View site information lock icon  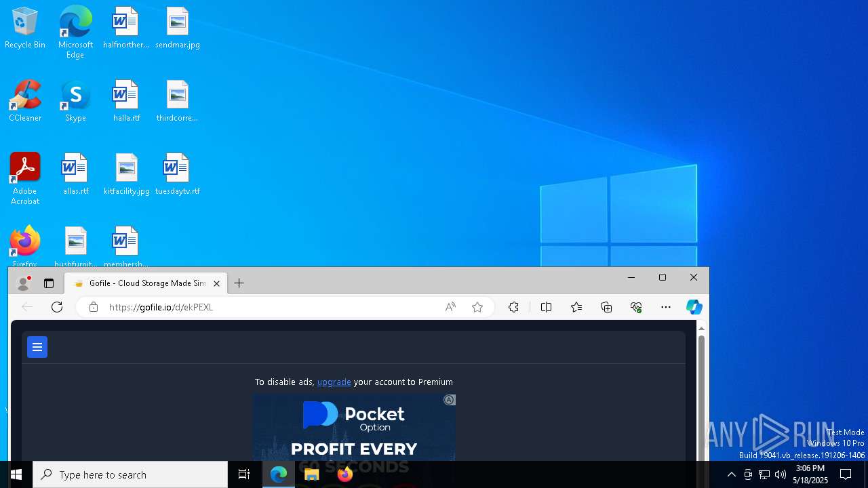(x=94, y=307)
